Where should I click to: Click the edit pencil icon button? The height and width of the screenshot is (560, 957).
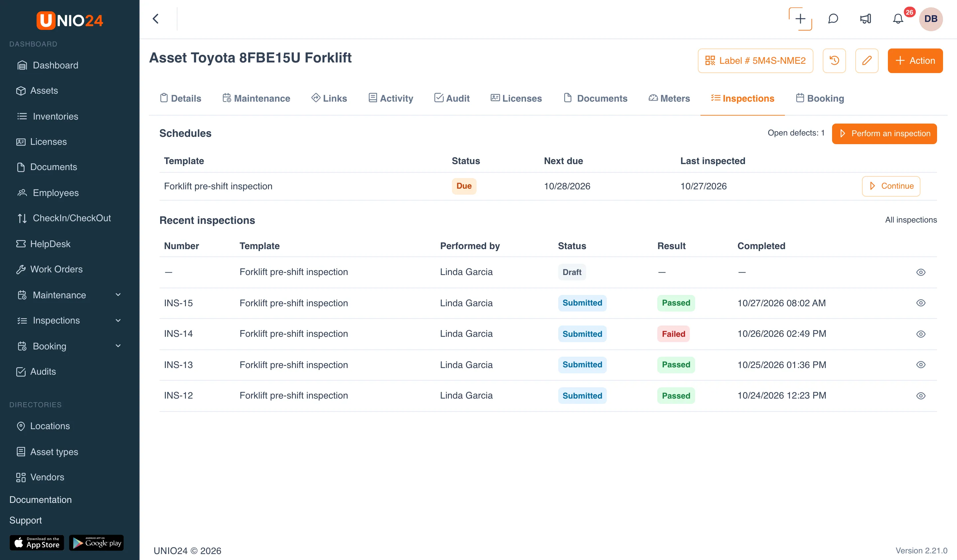point(867,60)
